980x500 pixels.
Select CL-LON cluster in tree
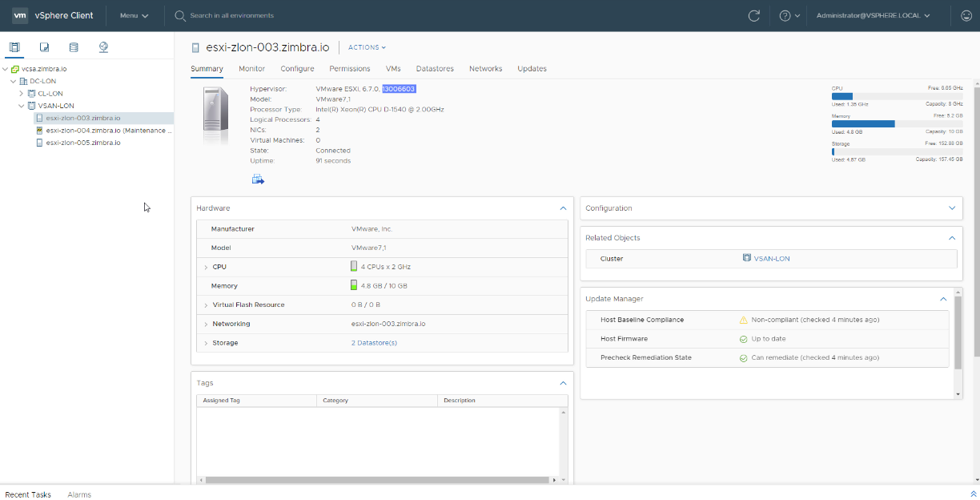50,93
